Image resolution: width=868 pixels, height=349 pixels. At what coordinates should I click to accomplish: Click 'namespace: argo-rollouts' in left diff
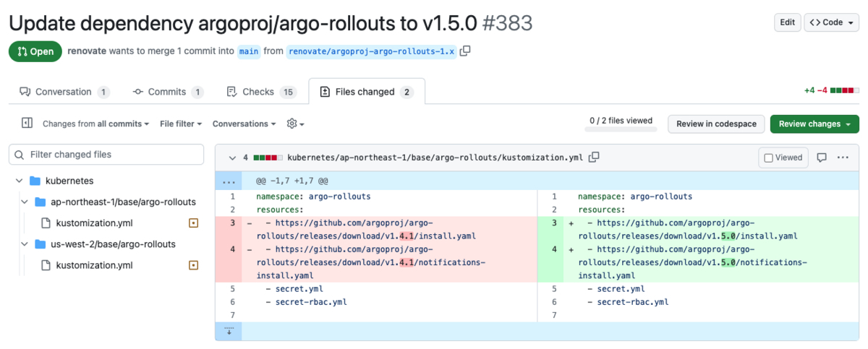point(313,197)
